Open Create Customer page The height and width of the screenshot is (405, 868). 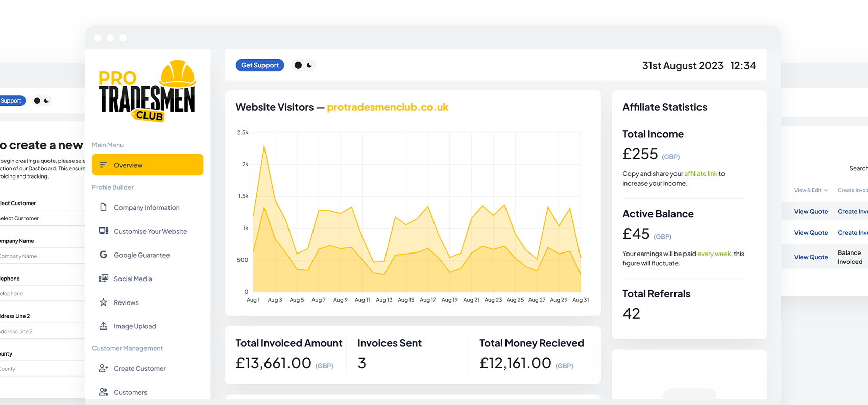click(139, 369)
